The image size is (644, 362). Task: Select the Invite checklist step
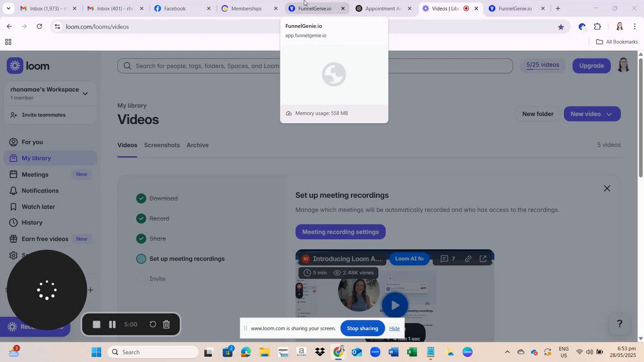coord(151,279)
